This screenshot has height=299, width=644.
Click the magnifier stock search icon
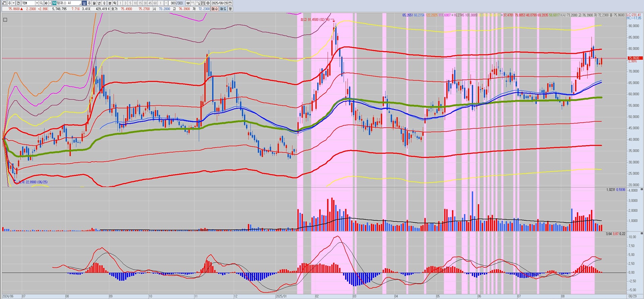[41, 3]
